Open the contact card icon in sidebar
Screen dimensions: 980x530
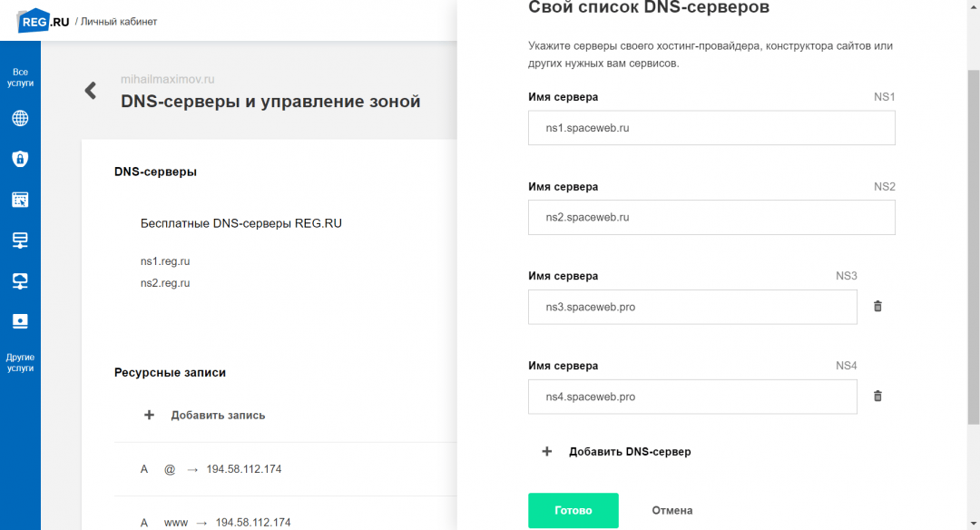point(20,321)
